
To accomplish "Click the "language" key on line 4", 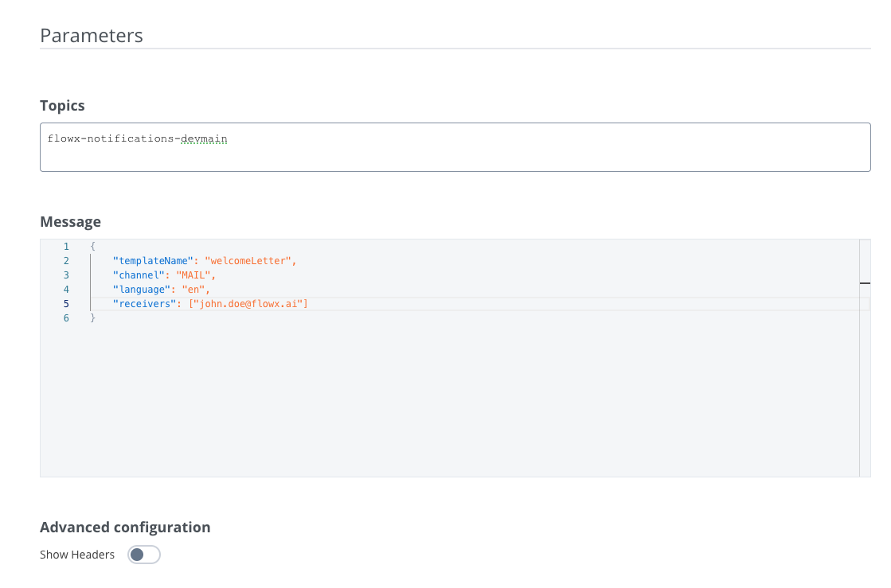I will (142, 290).
